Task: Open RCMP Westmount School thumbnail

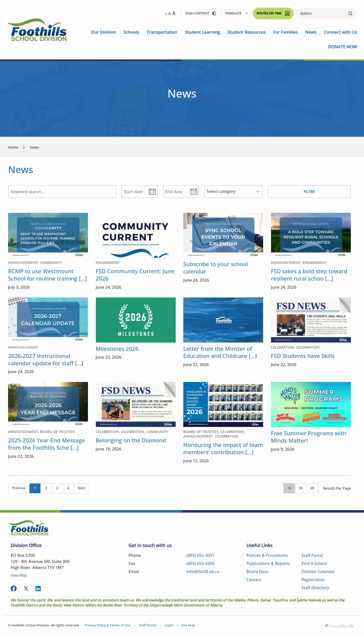Action: 48,235
